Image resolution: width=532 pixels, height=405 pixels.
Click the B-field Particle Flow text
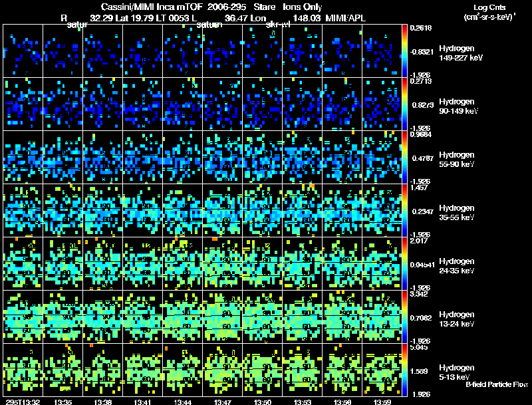pyautogui.click(x=497, y=384)
